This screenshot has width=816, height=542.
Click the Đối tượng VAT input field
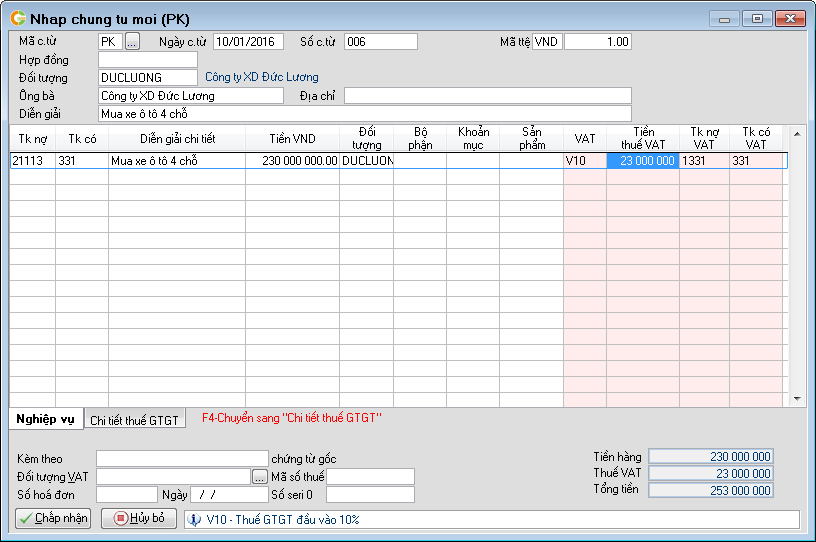(174, 476)
